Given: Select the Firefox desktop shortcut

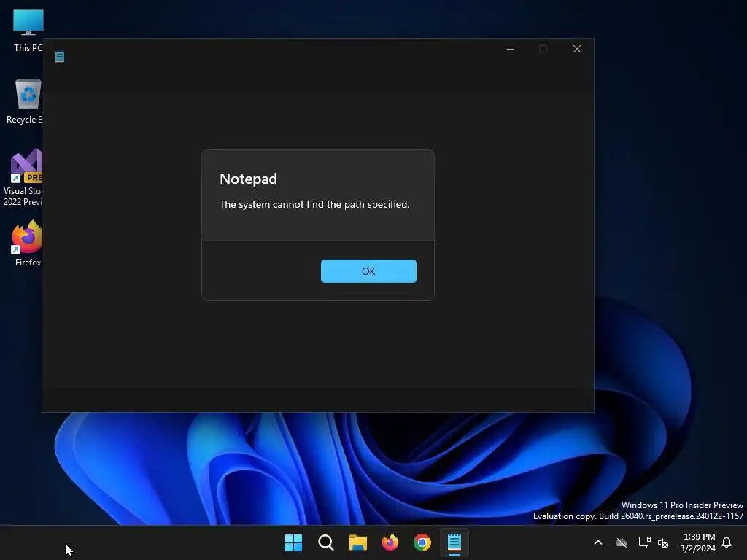Looking at the screenshot, I should (x=27, y=244).
